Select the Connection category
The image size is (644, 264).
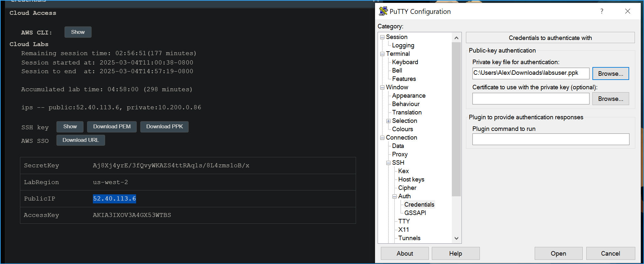tap(401, 138)
